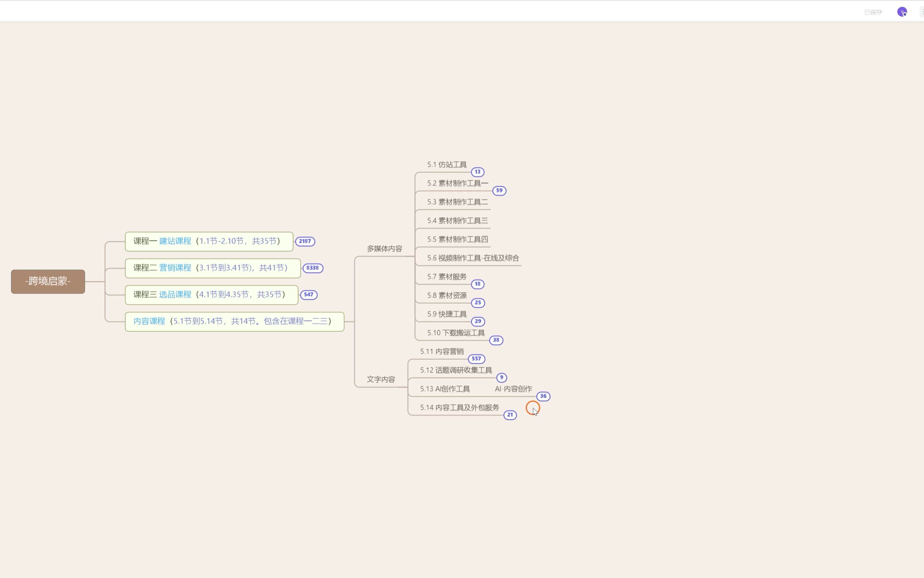Select the 多媒体内容 branch

coord(384,248)
